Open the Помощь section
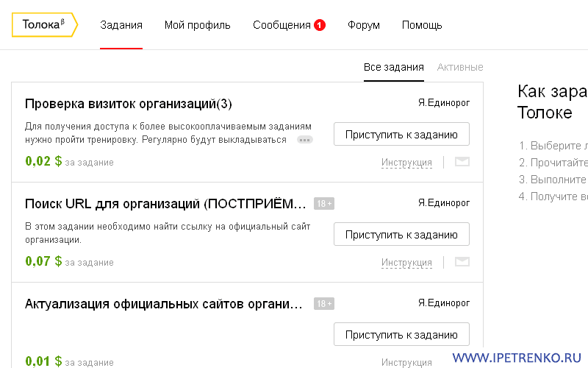 coord(422,25)
